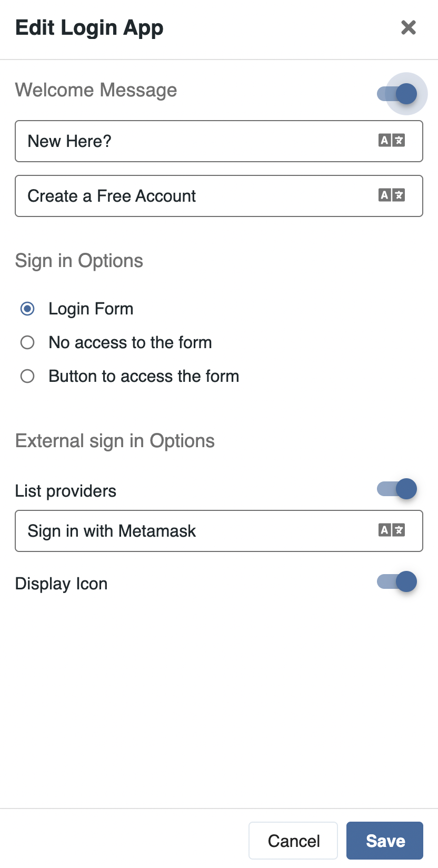
Task: Select the Login Form radio option
Action: coord(27,309)
